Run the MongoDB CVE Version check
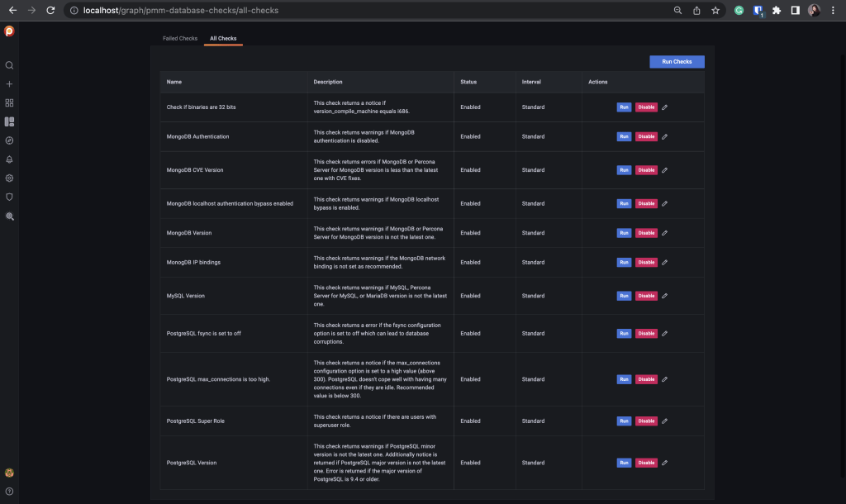Screen dimensions: 846x504 click(624, 170)
